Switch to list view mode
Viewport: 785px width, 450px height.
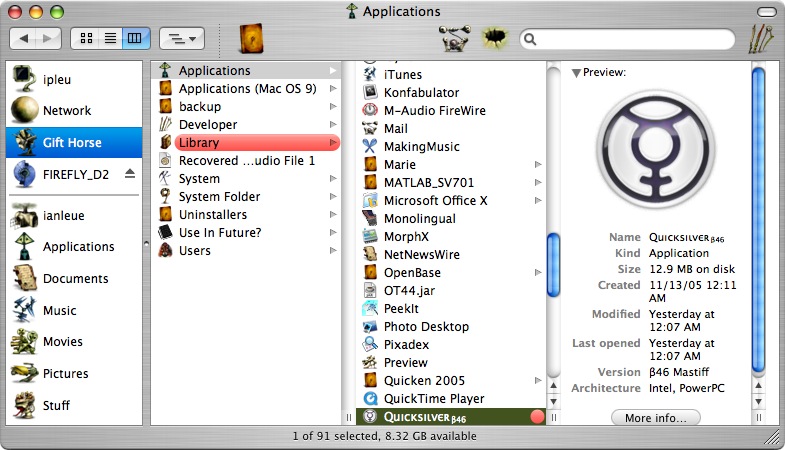111,39
